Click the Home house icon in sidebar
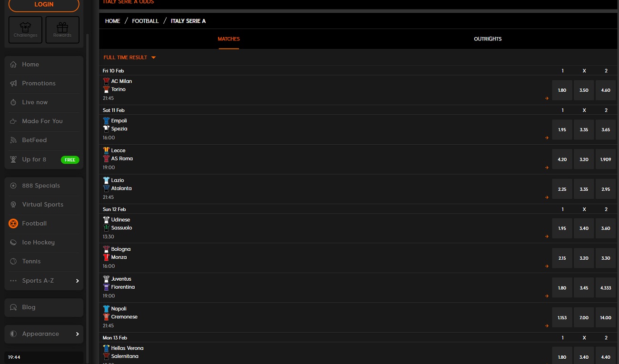The image size is (619, 364). click(13, 64)
